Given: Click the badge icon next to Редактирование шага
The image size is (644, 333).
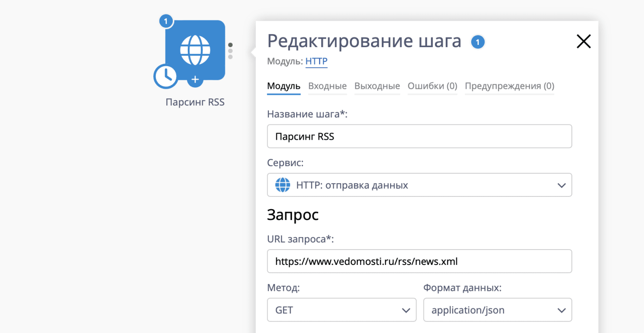Looking at the screenshot, I should coord(478,41).
